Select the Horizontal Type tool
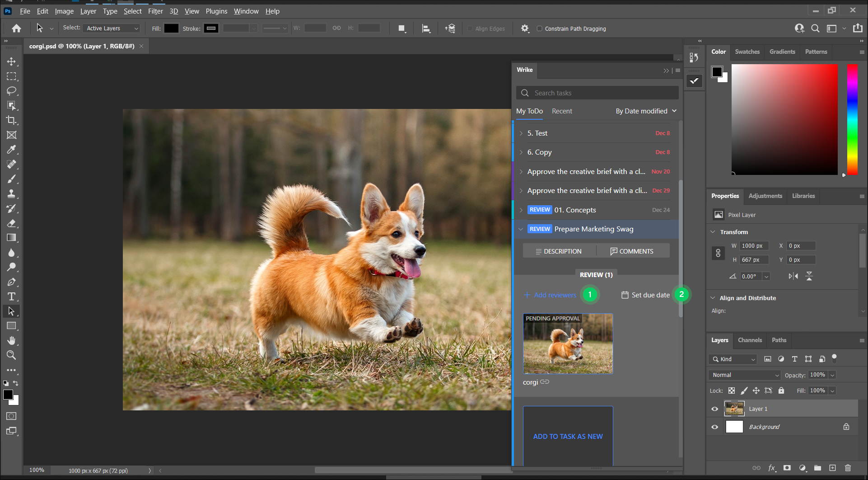This screenshot has width=868, height=480. [12, 296]
